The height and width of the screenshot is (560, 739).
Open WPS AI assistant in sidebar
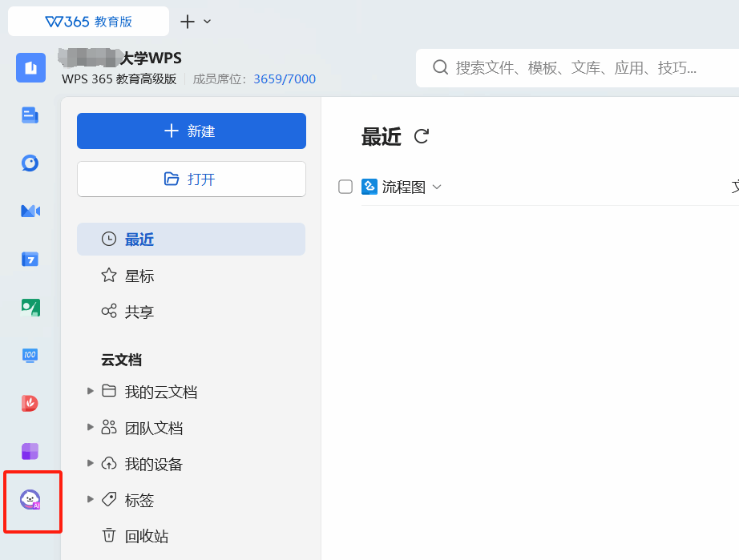[30, 500]
